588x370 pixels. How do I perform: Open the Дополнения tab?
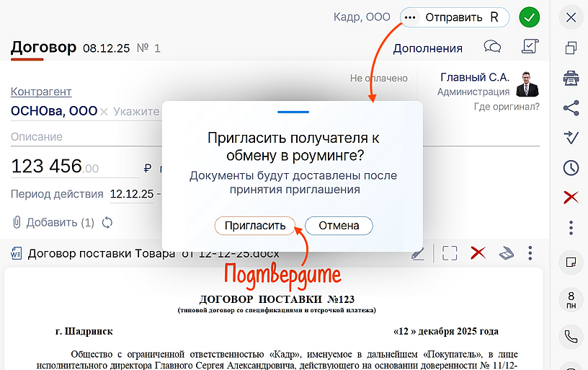(x=427, y=48)
